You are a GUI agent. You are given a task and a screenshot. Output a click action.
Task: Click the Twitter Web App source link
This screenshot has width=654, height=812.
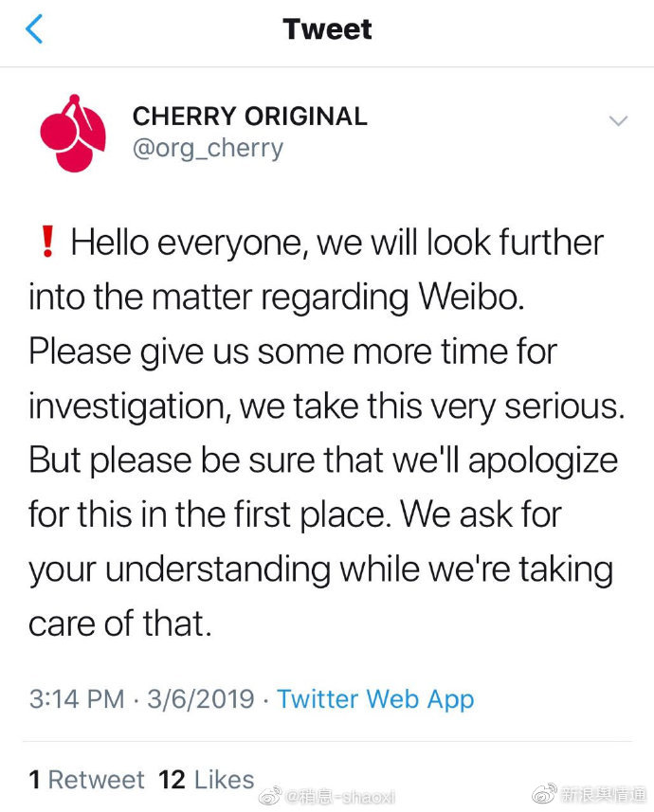[375, 699]
